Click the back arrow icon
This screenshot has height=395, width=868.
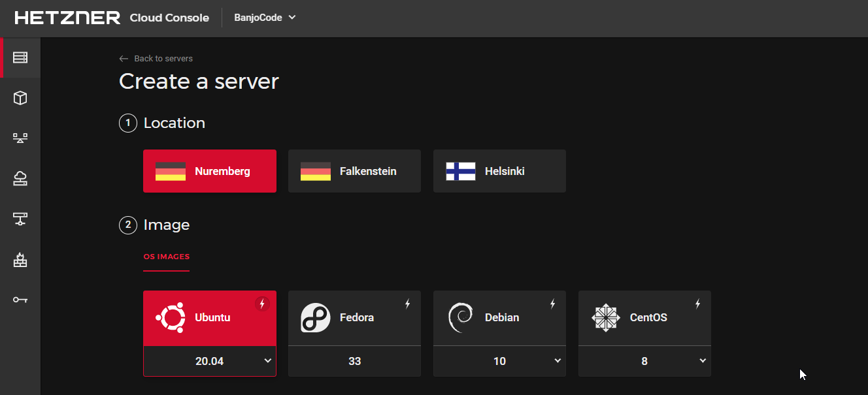tap(124, 59)
